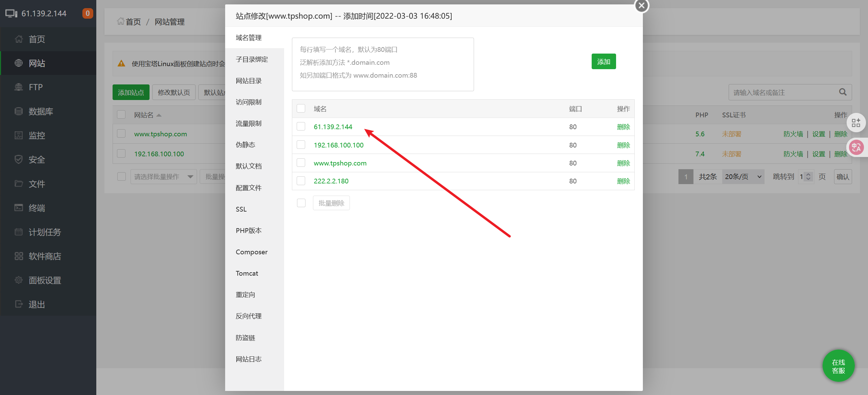Open the 伪静态 tab
The image size is (868, 395).
tap(245, 145)
